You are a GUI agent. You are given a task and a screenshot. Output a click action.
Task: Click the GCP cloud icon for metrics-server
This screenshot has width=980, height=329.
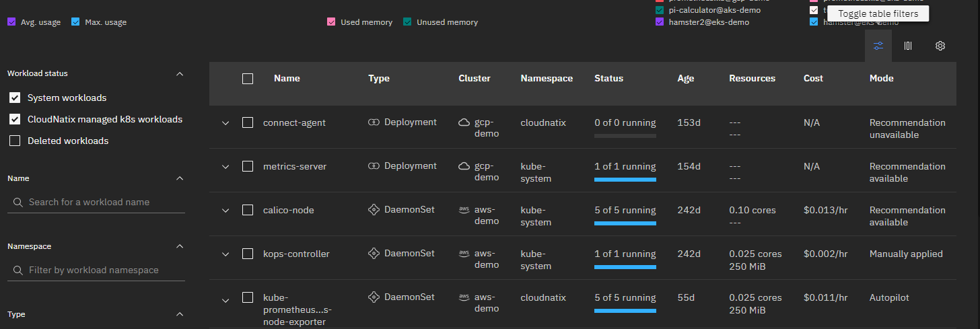click(464, 166)
